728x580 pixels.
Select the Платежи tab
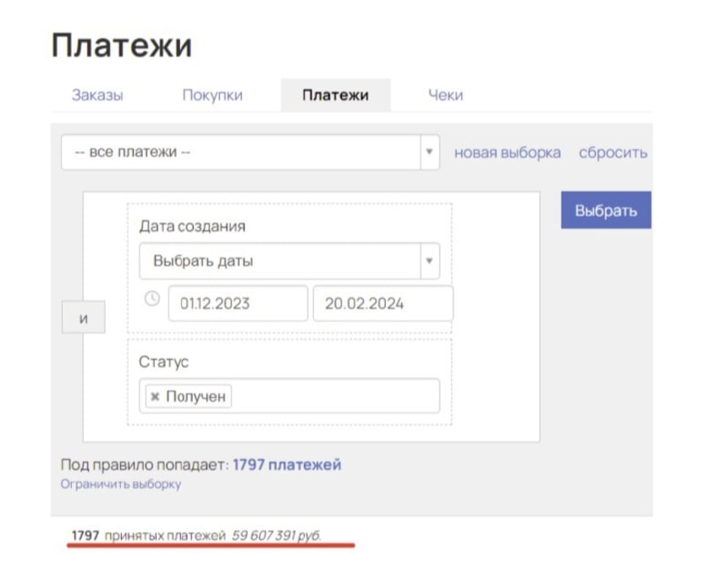pos(335,95)
